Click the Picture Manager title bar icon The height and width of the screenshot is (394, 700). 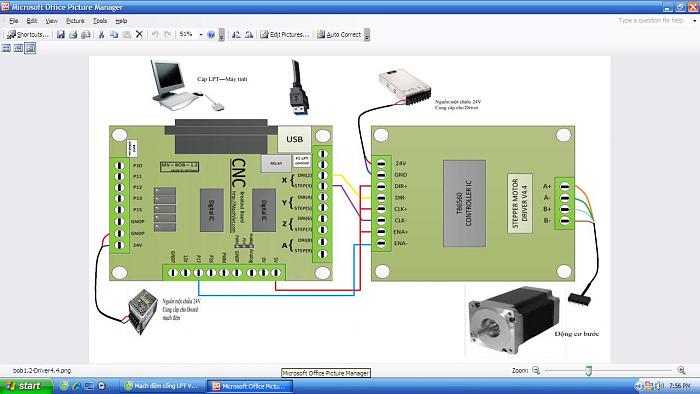click(x=5, y=7)
